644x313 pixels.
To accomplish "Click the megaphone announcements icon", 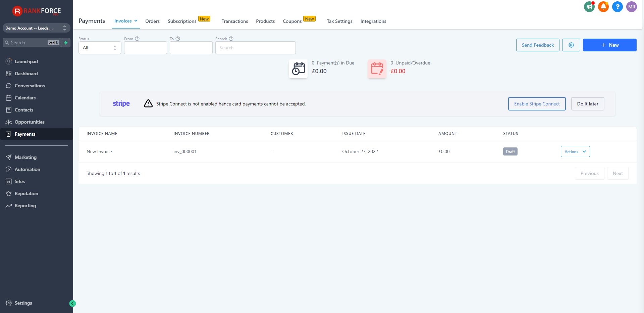I will click(589, 7).
